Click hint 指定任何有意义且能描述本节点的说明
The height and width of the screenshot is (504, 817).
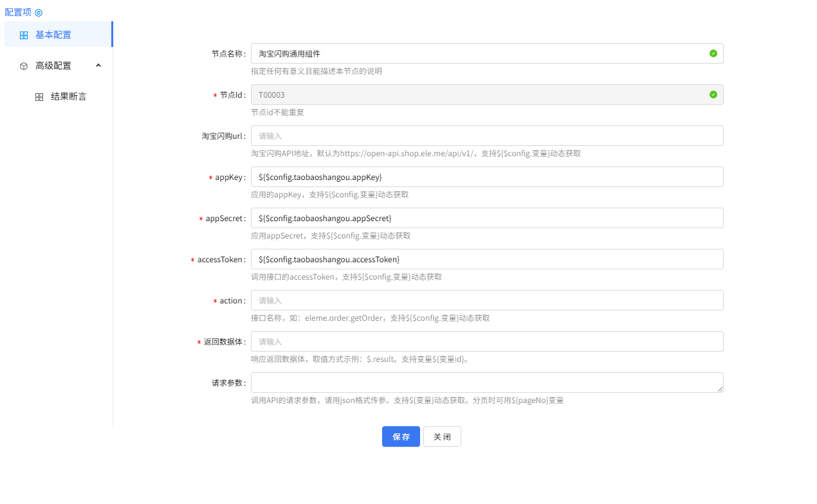[317, 71]
